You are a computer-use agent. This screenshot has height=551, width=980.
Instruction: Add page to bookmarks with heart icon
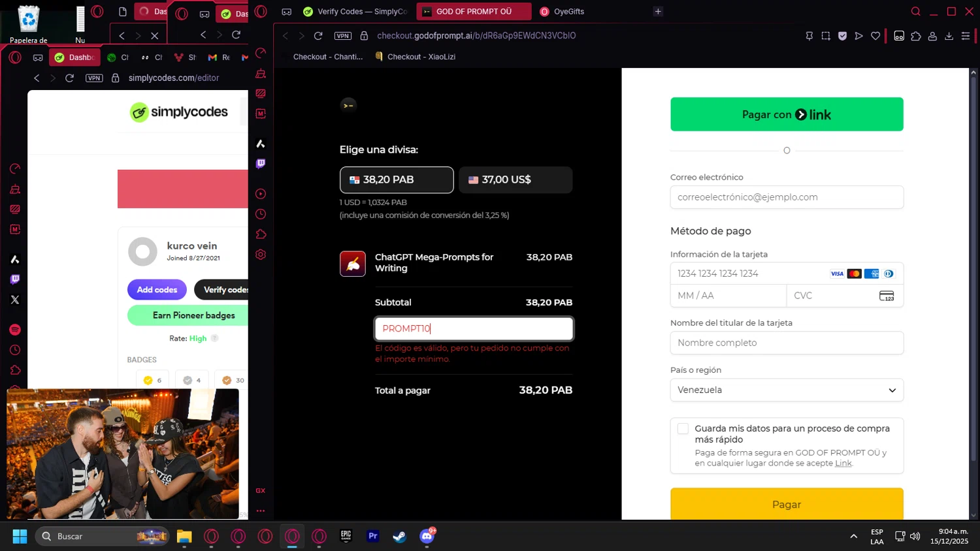click(875, 36)
